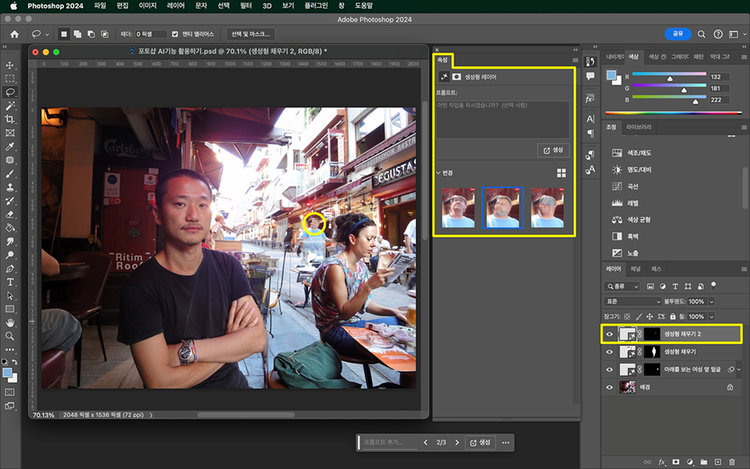Collapse the 변경 variations section
Image resolution: width=750 pixels, height=469 pixels.
pyautogui.click(x=438, y=173)
